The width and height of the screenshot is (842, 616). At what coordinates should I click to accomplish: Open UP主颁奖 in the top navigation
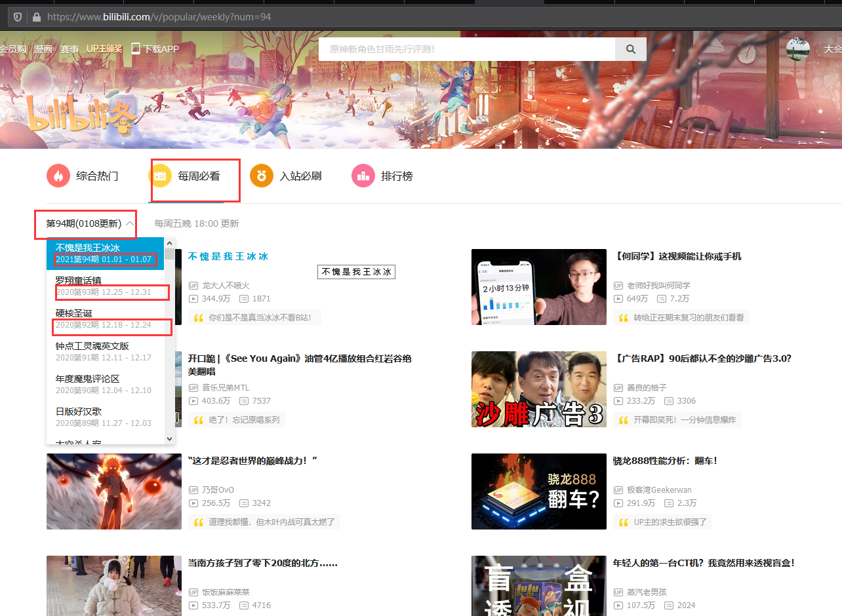[104, 49]
